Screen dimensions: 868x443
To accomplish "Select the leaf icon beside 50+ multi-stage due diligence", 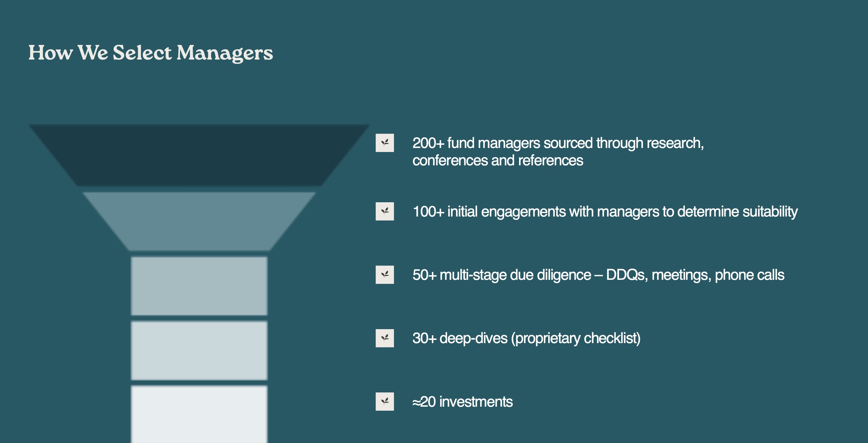I will tap(384, 275).
